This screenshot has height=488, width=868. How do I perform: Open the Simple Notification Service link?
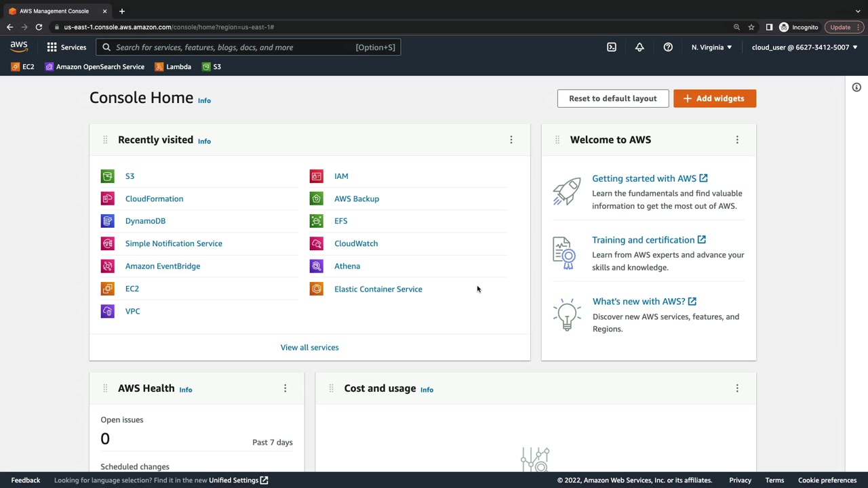(174, 243)
